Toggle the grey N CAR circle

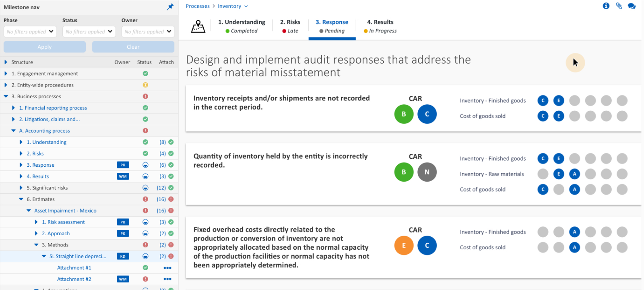click(427, 172)
